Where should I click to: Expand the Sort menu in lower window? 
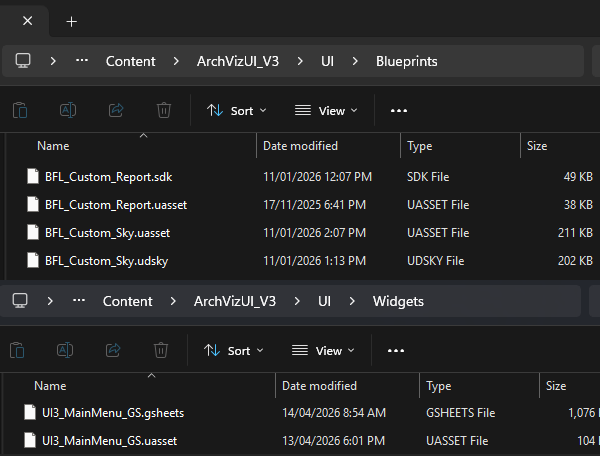234,350
